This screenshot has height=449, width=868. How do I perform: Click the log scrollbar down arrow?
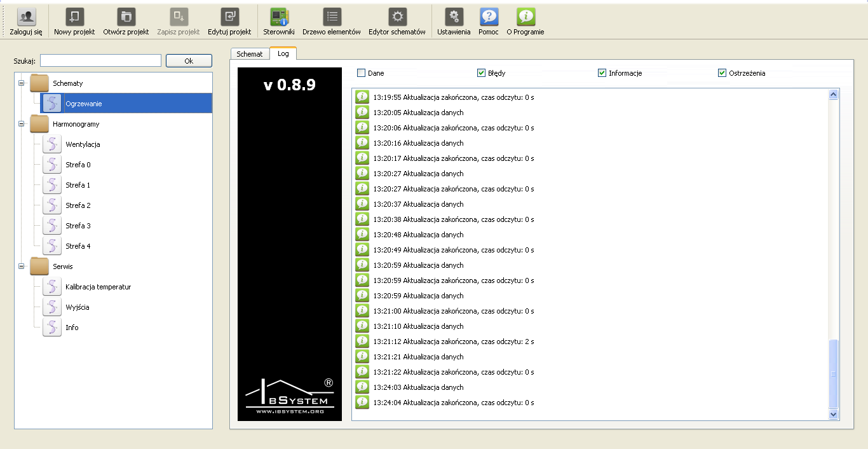point(834,415)
